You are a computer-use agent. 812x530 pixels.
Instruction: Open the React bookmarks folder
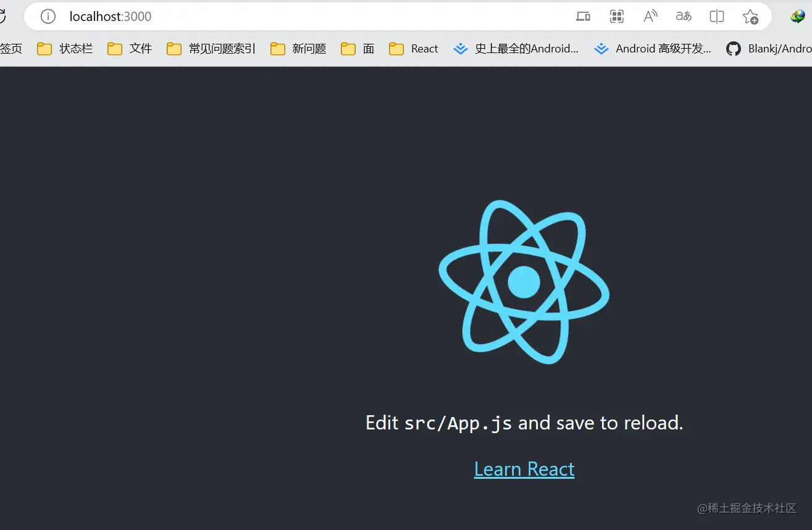[414, 49]
